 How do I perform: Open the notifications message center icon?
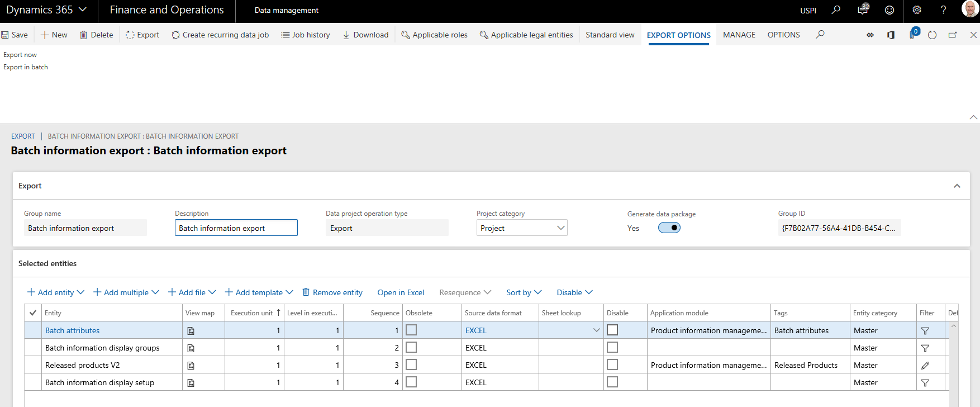click(x=863, y=10)
